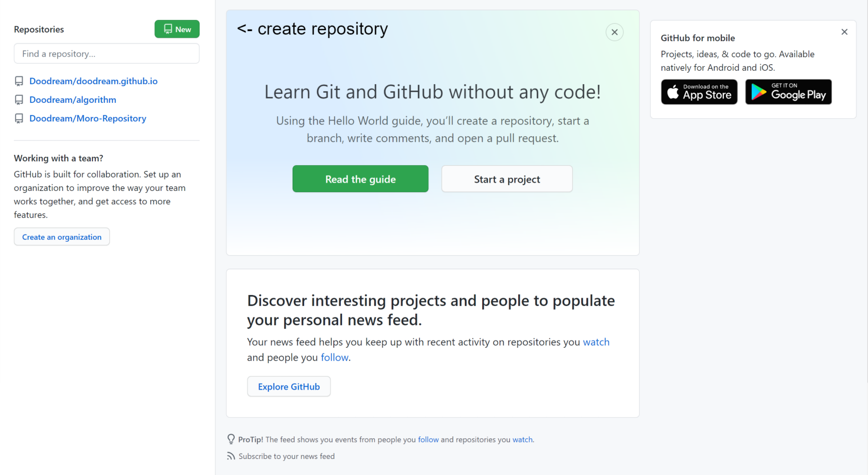Click the repo icon beside Doodream/Moro-Repository
Screen dimensions: 868x475
(19, 118)
